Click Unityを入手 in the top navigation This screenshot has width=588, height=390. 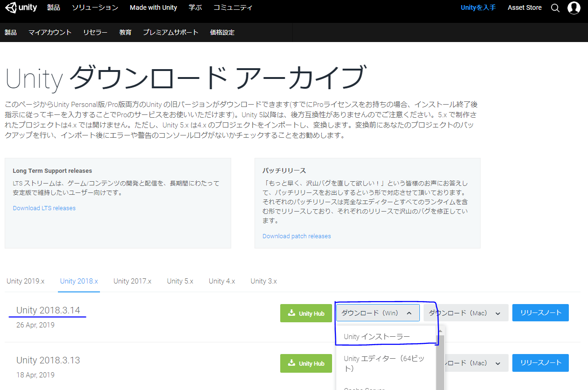478,8
